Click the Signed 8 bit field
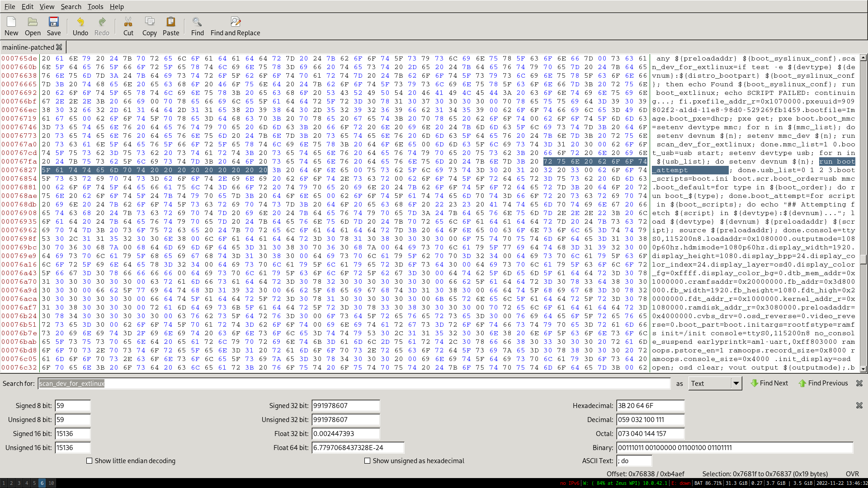 [x=73, y=406]
